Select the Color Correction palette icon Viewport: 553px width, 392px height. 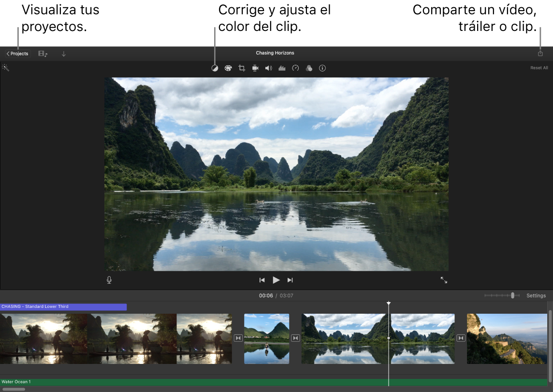click(x=228, y=68)
